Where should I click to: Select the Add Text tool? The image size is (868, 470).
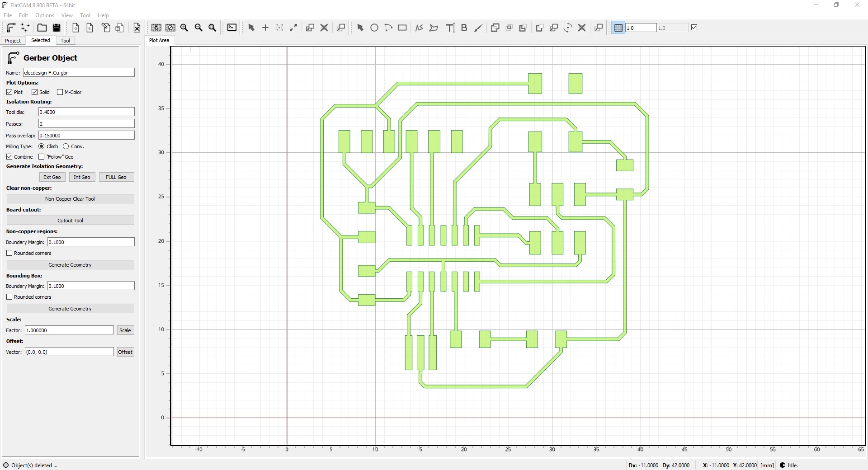(450, 28)
